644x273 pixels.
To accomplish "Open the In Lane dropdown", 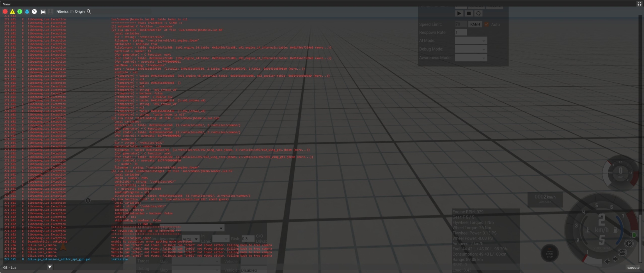I will pyautogui.click(x=221, y=239).
